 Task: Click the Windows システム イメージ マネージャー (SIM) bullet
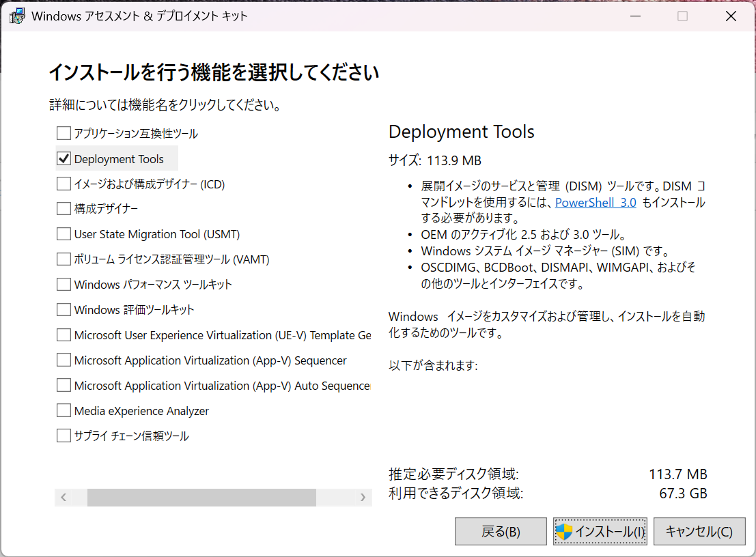tap(545, 251)
